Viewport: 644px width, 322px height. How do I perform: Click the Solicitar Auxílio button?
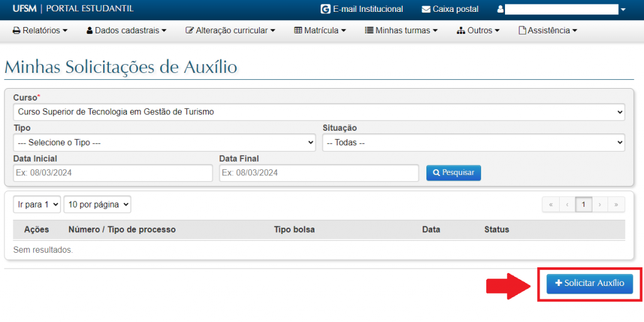click(x=589, y=284)
